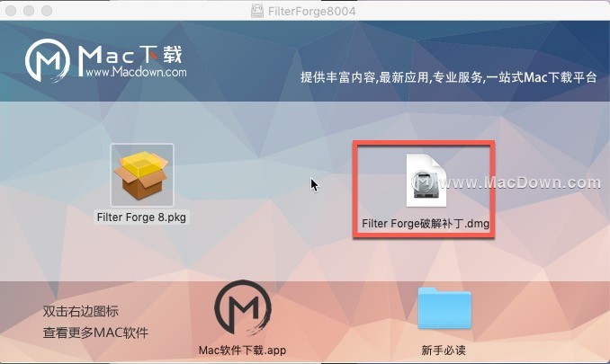
Task: Click the 双击右边图标 instruction text
Action: click(x=81, y=311)
